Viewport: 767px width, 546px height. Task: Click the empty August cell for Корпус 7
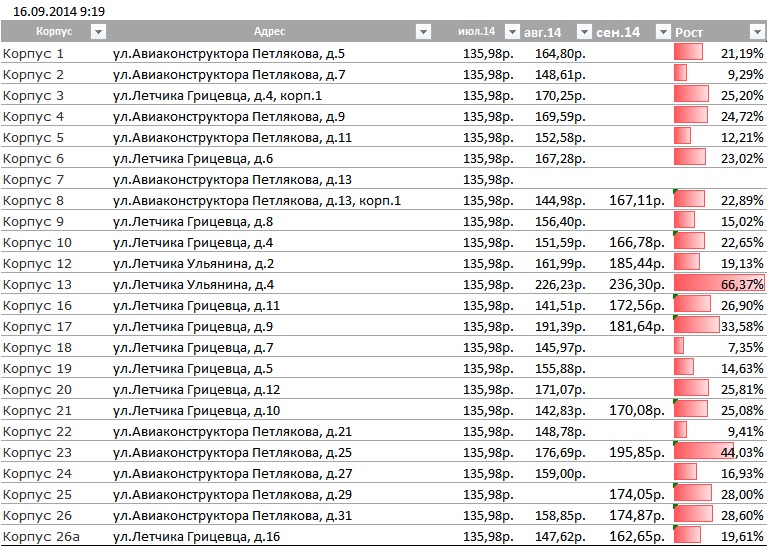556,180
